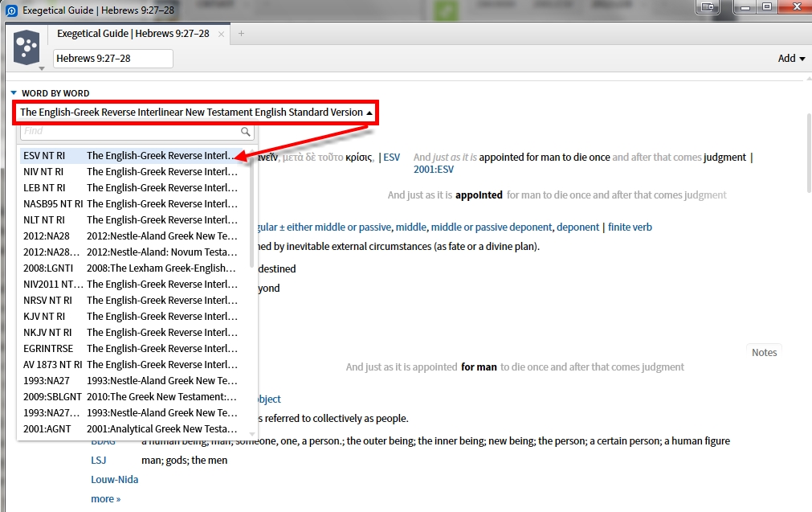Image resolution: width=812 pixels, height=512 pixels.
Task: Click the Greek word κρίσις
Action: 359,157
